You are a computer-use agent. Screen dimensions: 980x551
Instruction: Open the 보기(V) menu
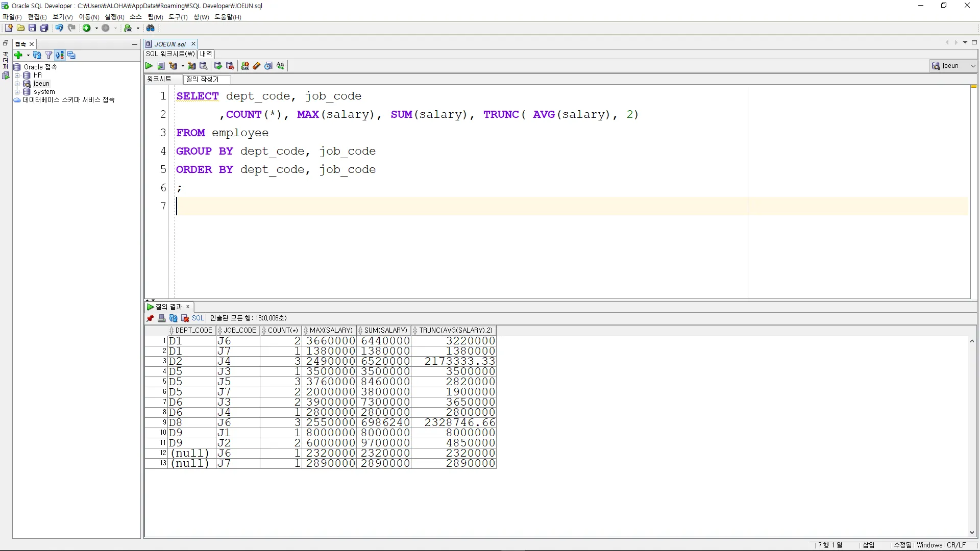pos(62,17)
